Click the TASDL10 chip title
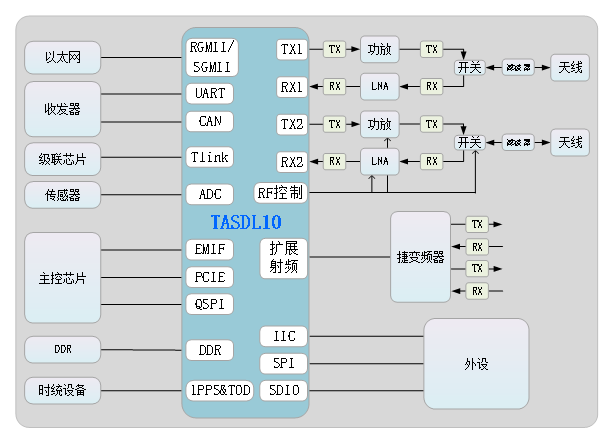 (x=246, y=222)
